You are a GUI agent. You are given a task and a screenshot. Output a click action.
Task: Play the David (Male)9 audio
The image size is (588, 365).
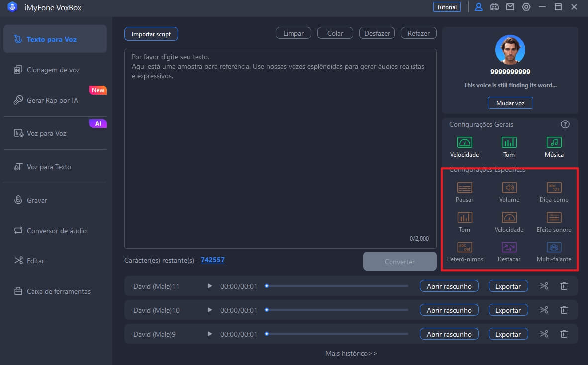click(x=210, y=334)
